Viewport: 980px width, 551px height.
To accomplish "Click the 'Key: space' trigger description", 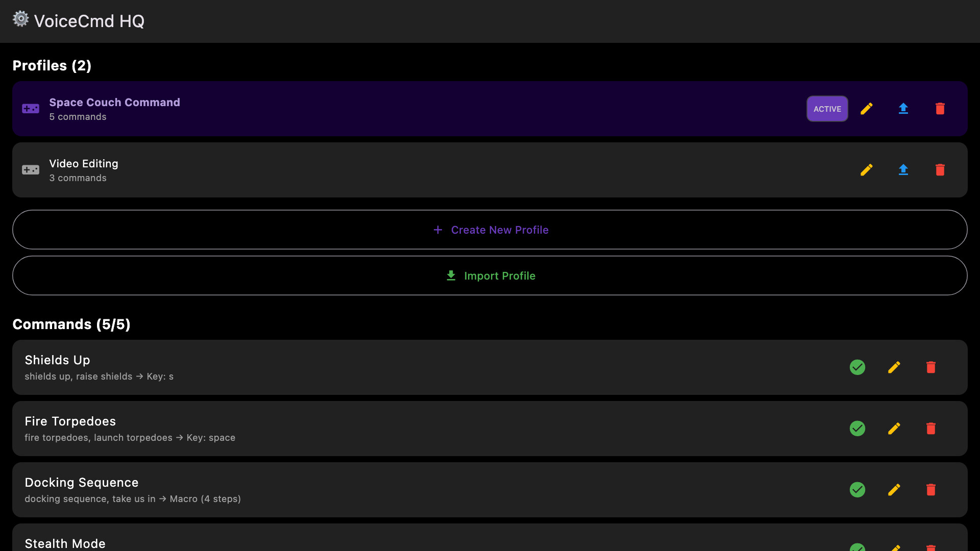I will click(211, 438).
